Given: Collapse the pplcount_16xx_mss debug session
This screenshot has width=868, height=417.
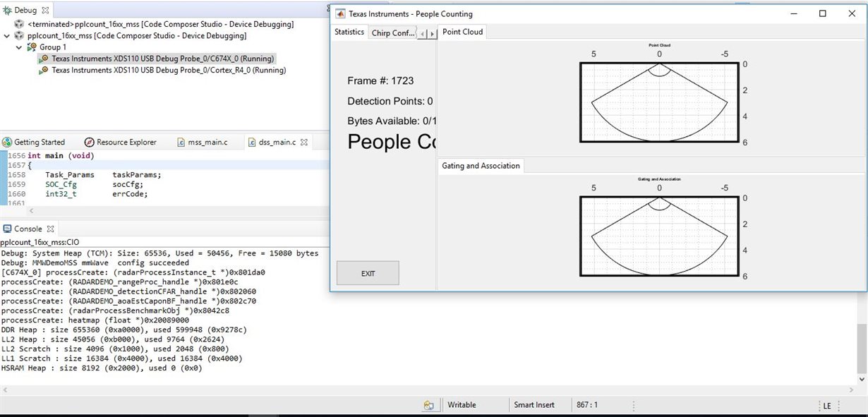Looking at the screenshot, I should (x=6, y=36).
